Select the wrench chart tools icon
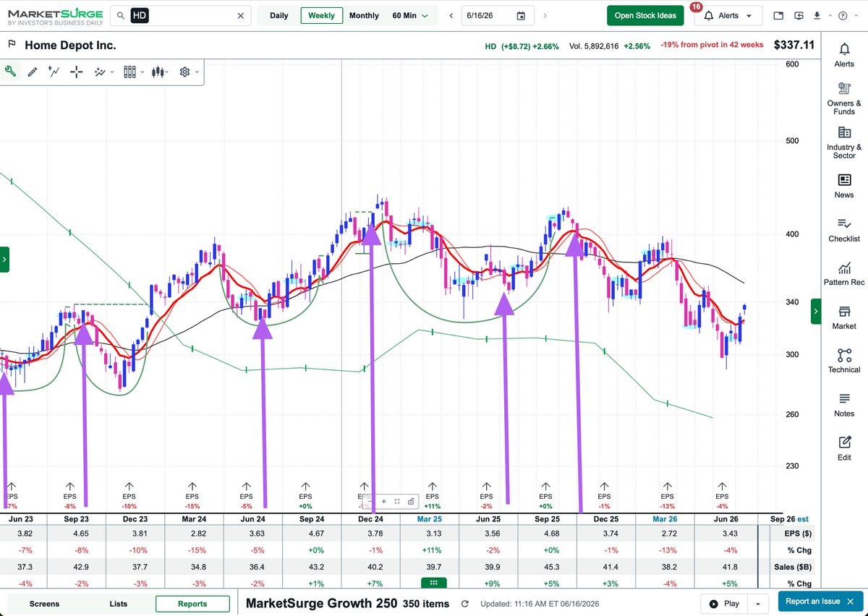 (10, 72)
